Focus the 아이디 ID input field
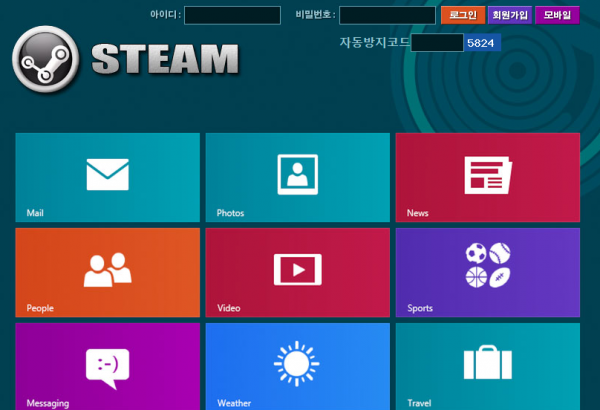Image resolution: width=600 pixels, height=410 pixels. tap(232, 15)
